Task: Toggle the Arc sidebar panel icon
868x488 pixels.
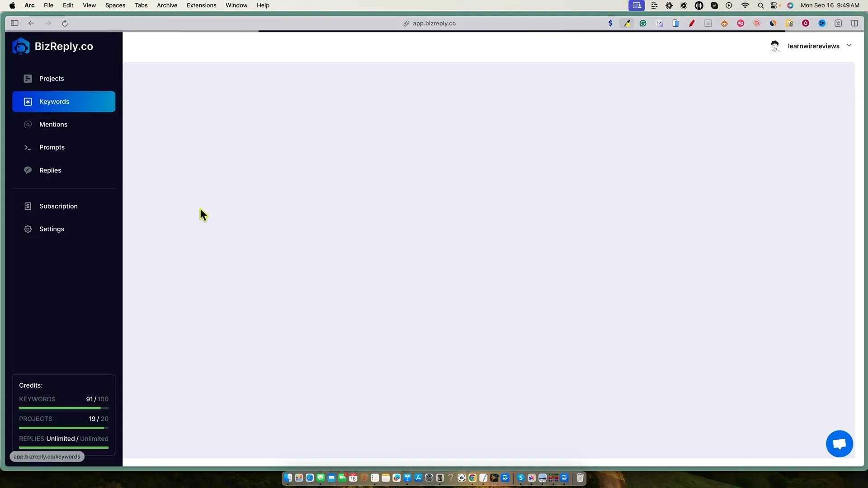Action: click(x=14, y=23)
